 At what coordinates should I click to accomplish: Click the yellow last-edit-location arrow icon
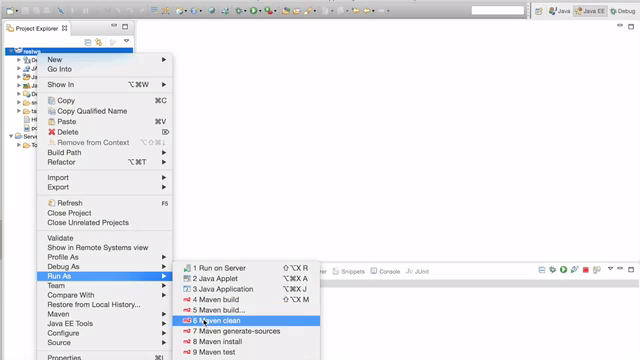[x=356, y=11]
